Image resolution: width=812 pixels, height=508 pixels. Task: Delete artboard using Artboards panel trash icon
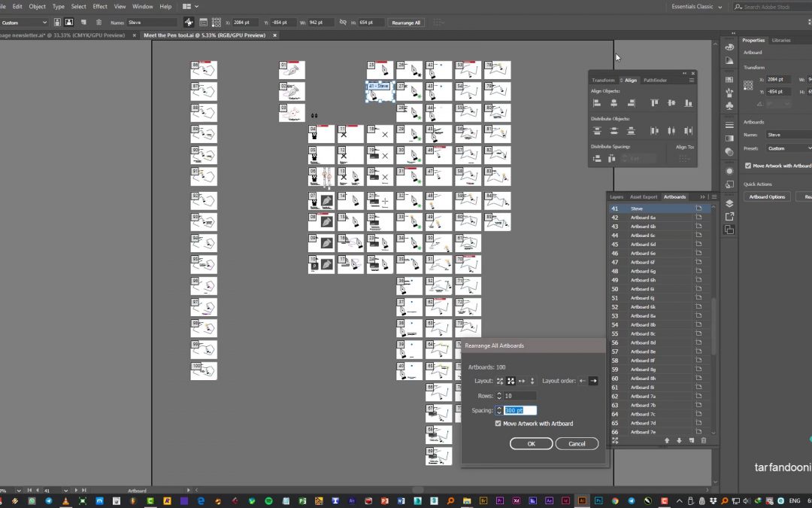(x=703, y=440)
